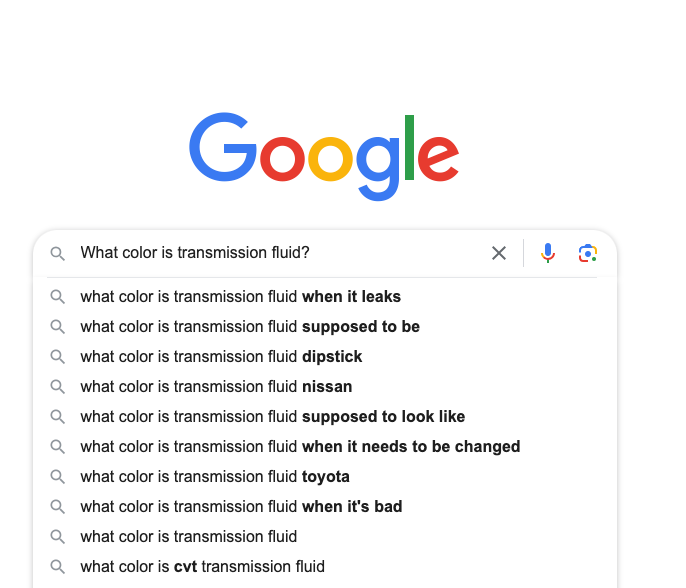Click magnifier icon beside 'dipstick' suggestion

click(57, 357)
